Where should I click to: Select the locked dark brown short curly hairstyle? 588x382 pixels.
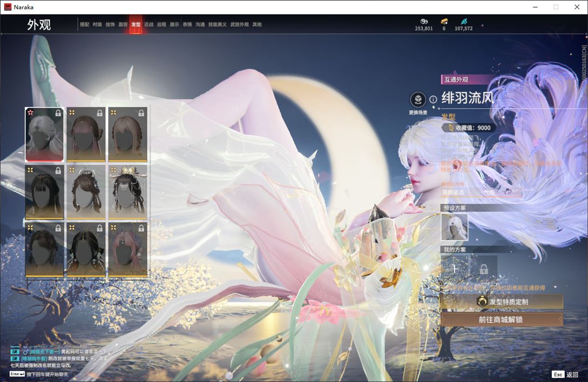[44, 250]
